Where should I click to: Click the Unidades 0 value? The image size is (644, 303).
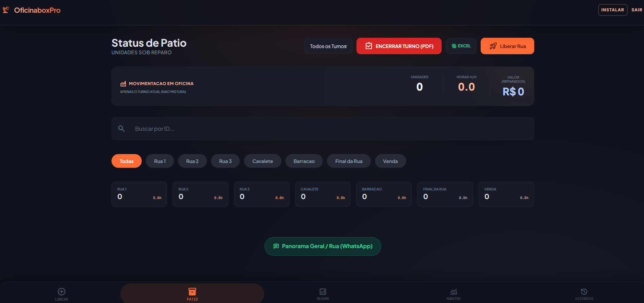pos(420,87)
